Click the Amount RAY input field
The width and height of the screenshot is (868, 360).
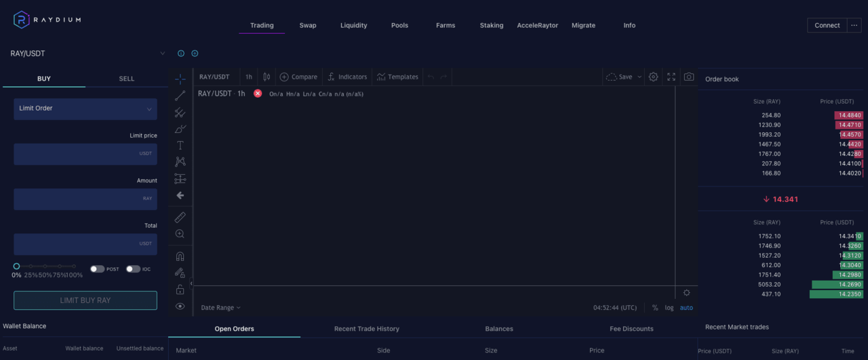pyautogui.click(x=85, y=199)
